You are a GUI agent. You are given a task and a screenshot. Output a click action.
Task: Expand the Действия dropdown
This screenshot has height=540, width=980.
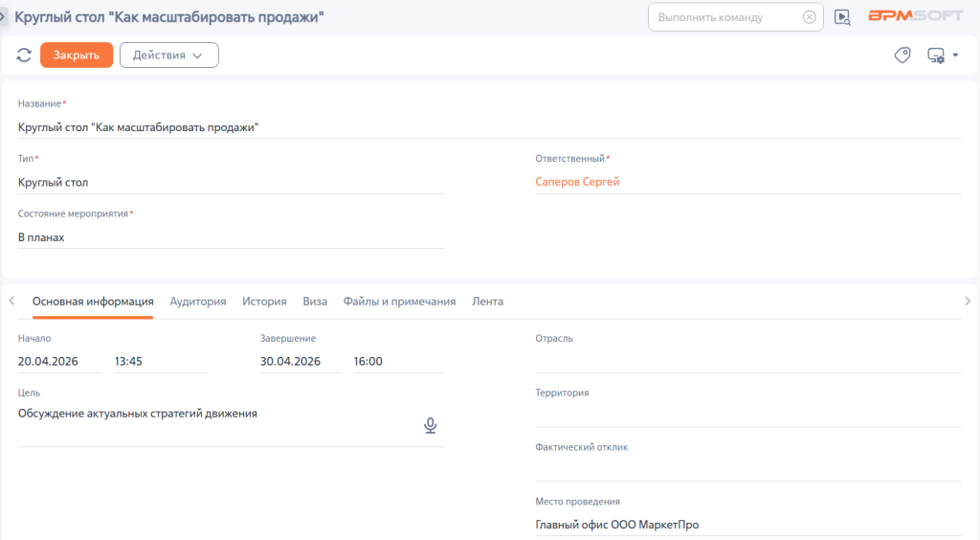[168, 55]
